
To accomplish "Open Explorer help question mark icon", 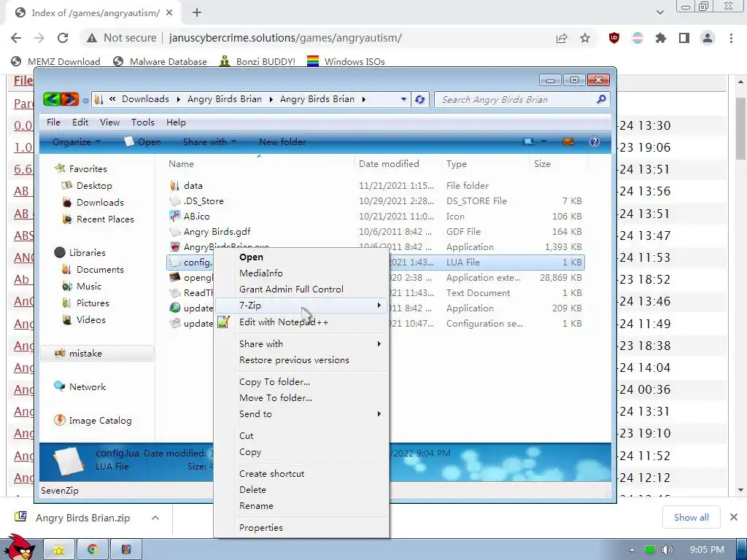I will [594, 141].
